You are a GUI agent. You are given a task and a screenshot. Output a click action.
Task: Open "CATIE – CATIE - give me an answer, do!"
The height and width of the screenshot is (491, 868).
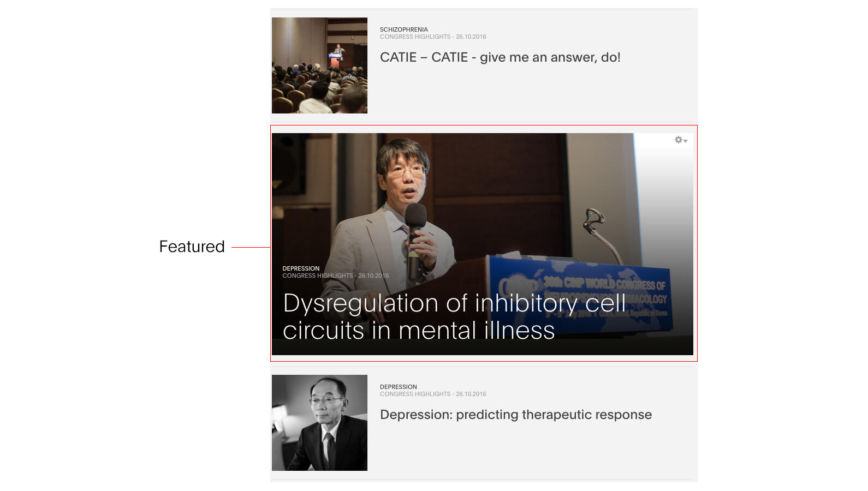[500, 57]
